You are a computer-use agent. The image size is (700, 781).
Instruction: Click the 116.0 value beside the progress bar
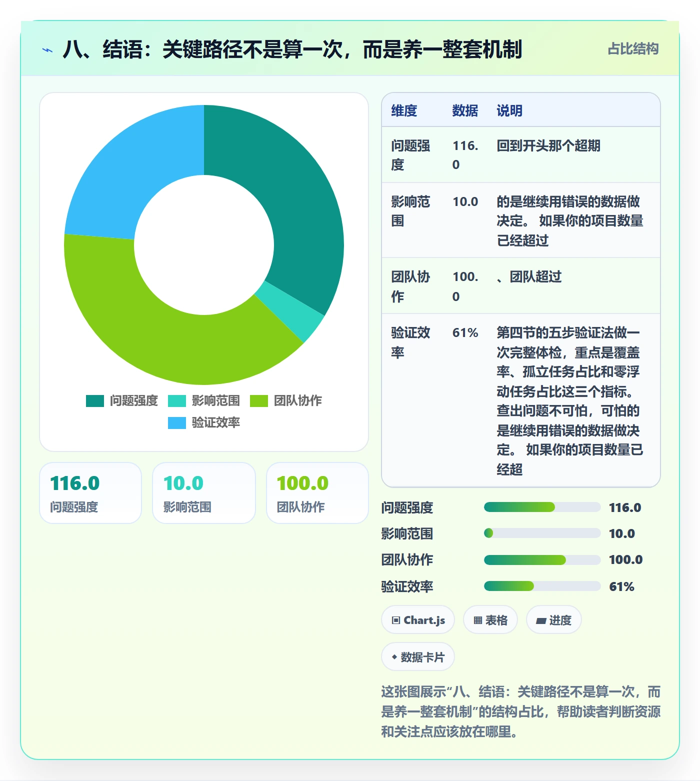point(625,507)
